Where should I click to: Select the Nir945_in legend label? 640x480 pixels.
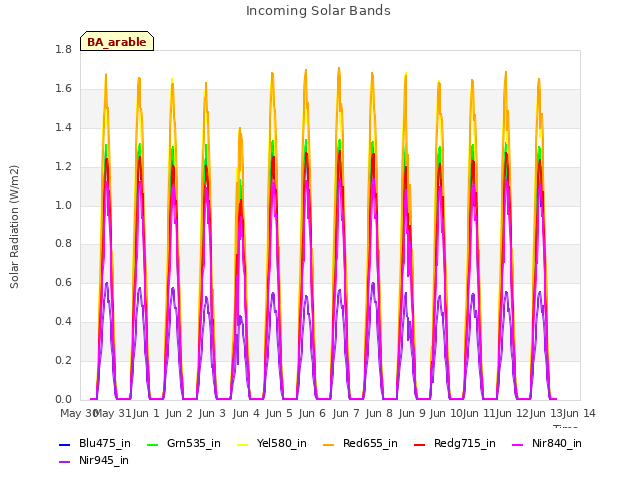104,460
